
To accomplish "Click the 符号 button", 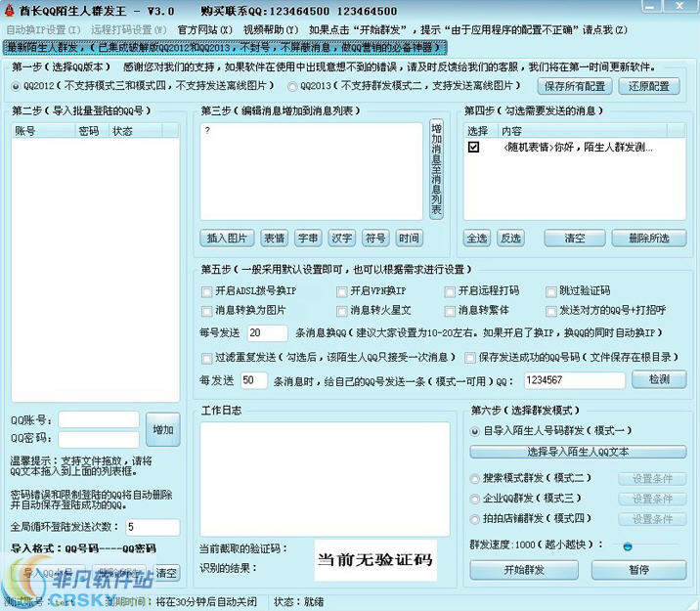I will click(375, 239).
